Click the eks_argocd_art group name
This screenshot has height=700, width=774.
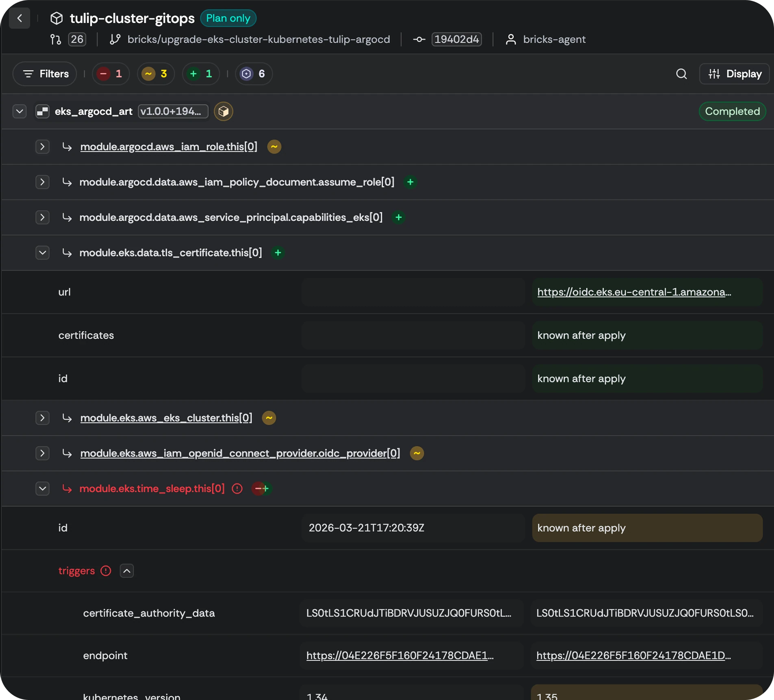coord(93,111)
